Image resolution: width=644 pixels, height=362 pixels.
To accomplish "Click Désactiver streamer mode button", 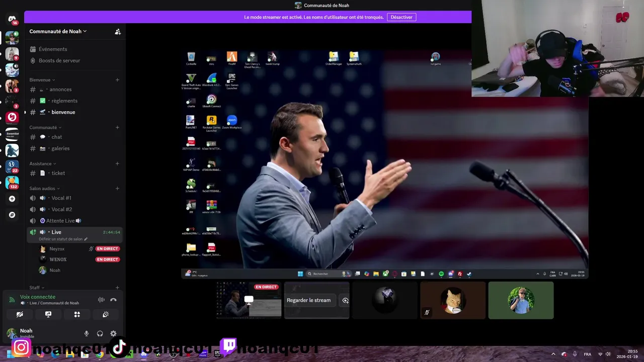I will point(401,17).
